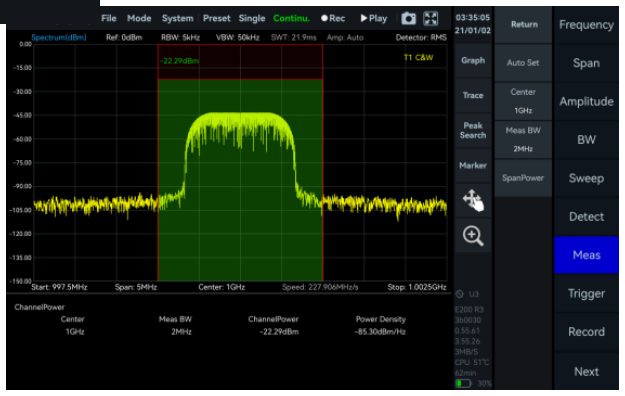The height and width of the screenshot is (396, 625).
Task: Click the Play button
Action: tap(373, 18)
